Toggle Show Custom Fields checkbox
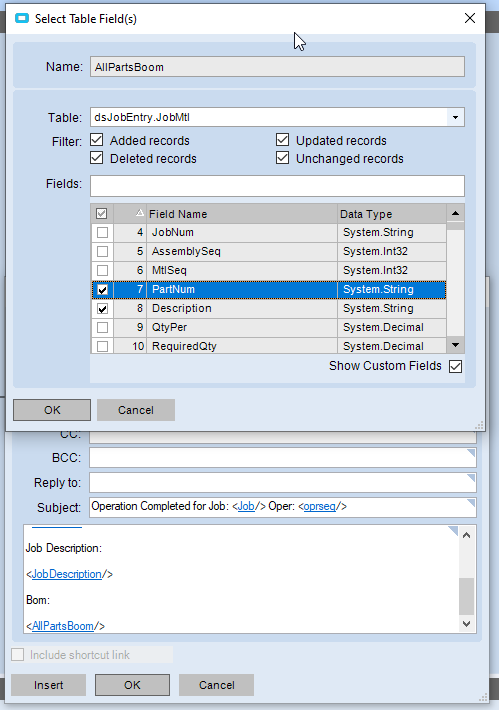The height and width of the screenshot is (710, 499). pos(456,366)
